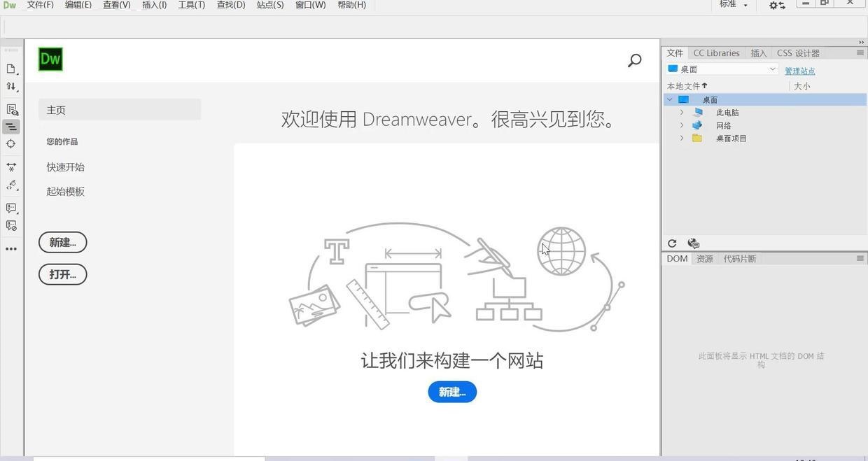Click the Apply Comment icon in the coding toolbar
The width and height of the screenshot is (868, 461).
(11, 208)
